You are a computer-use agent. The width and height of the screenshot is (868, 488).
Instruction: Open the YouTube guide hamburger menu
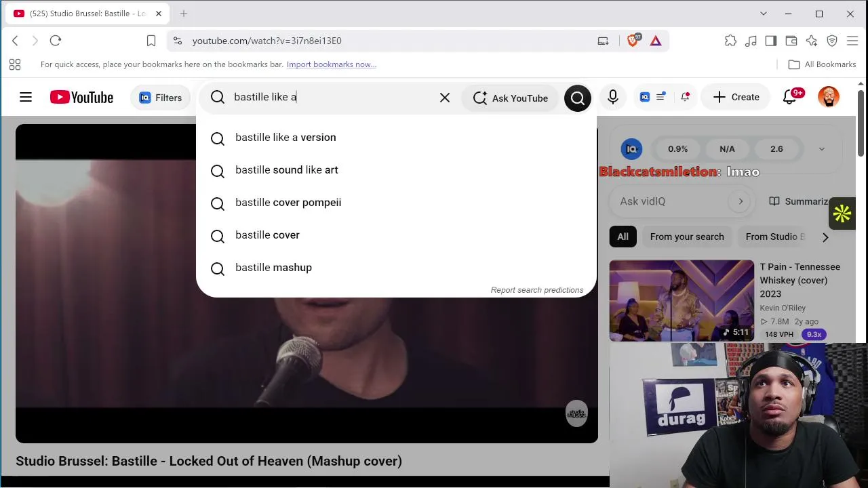click(x=26, y=98)
